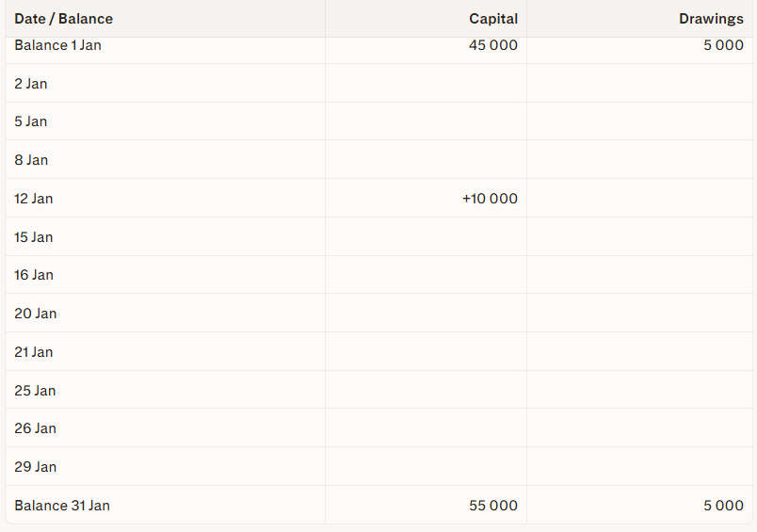This screenshot has width=757, height=532.
Task: Click the 5 Jan date cell
Action: coord(31,121)
